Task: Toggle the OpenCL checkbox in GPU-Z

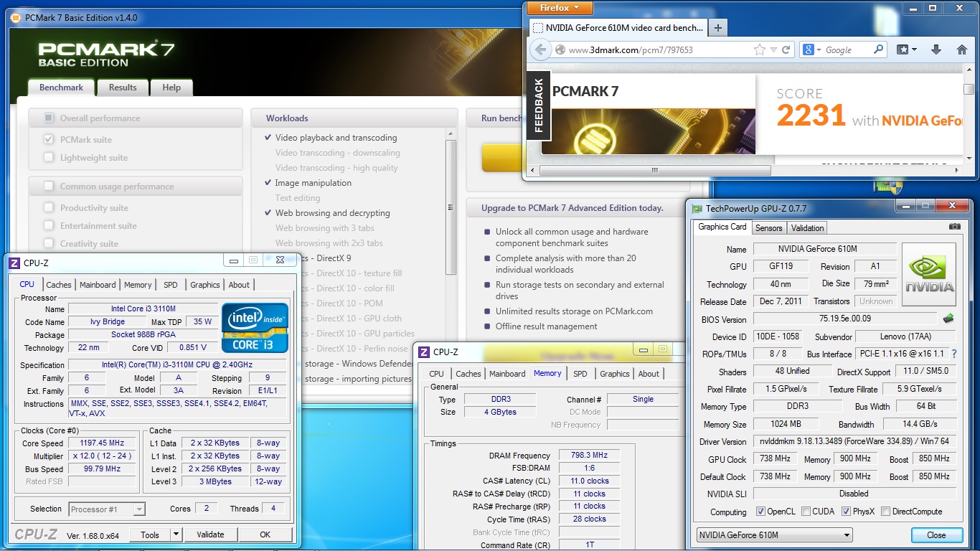Action: (x=760, y=512)
